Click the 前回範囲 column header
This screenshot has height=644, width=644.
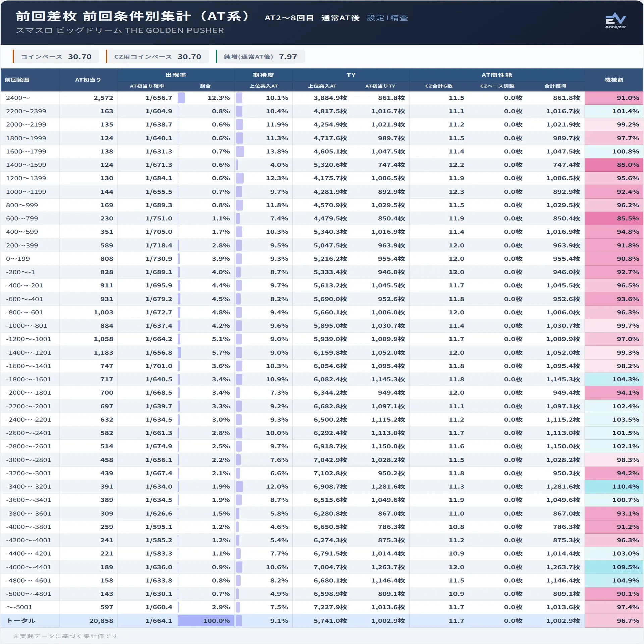17,80
